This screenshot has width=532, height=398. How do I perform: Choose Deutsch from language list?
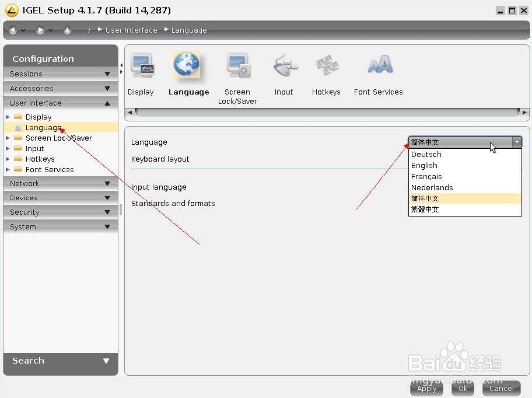click(x=465, y=155)
